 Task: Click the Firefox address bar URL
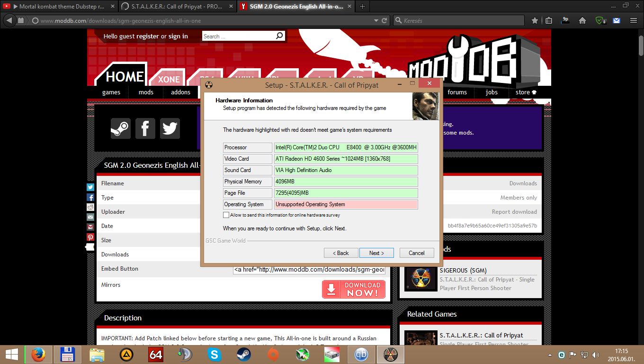(x=204, y=21)
